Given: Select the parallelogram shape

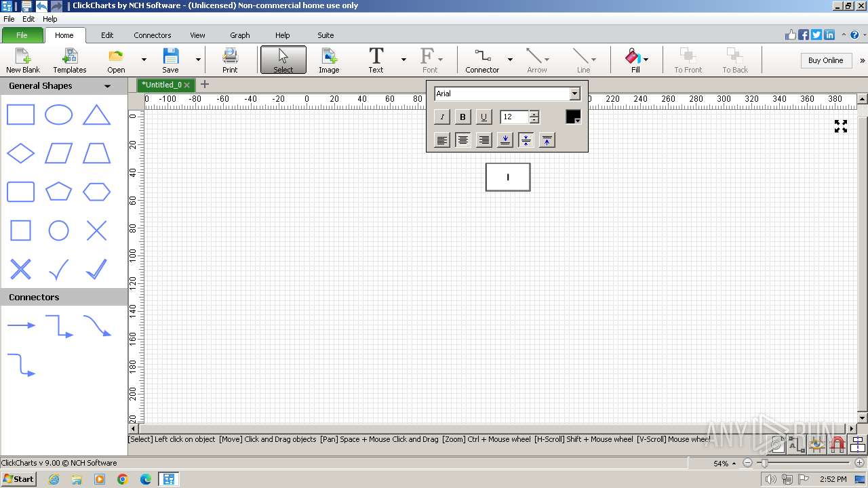Looking at the screenshot, I should click(58, 153).
